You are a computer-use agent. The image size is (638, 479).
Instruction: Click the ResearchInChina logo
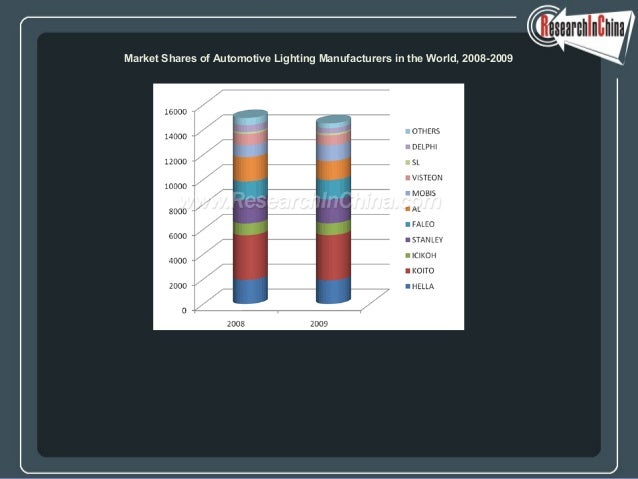(581, 33)
